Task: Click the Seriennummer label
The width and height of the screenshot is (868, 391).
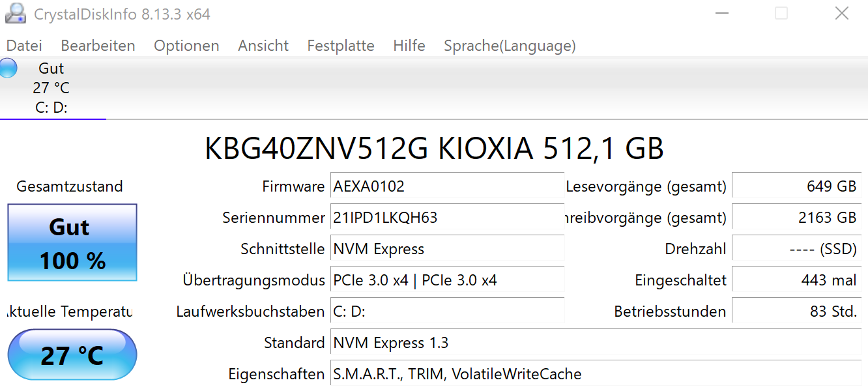Action: pos(274,218)
